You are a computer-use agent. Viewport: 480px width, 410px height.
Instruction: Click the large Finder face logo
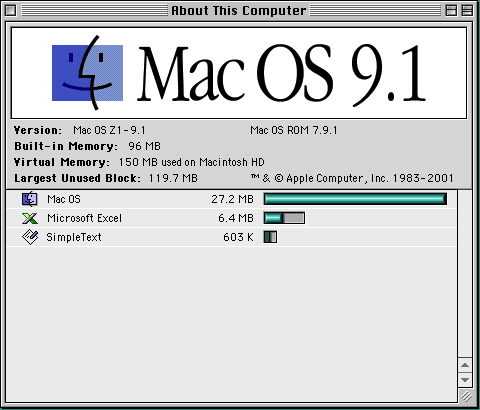coord(88,73)
